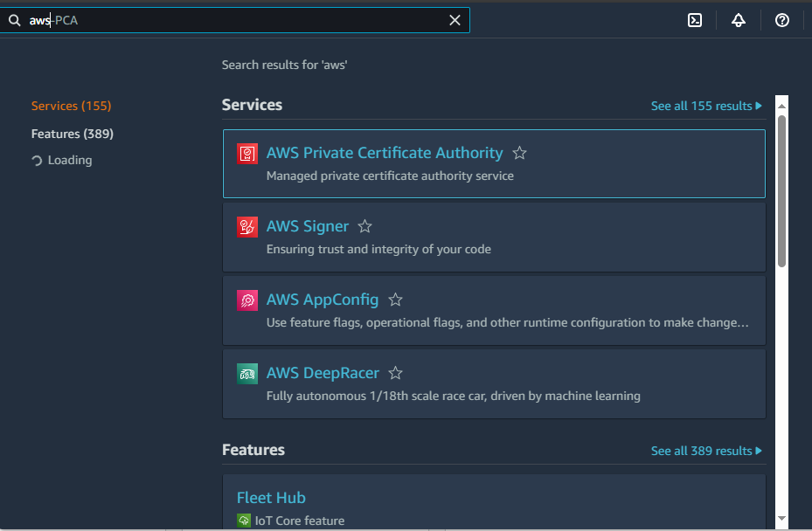Click the 'Use feature flags, operational flags' description
This screenshot has height=531, width=812.
pyautogui.click(x=508, y=322)
